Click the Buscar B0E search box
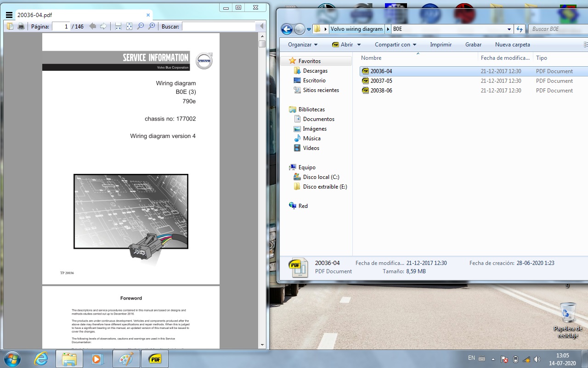Image resolution: width=588 pixels, height=368 pixels. click(558, 29)
